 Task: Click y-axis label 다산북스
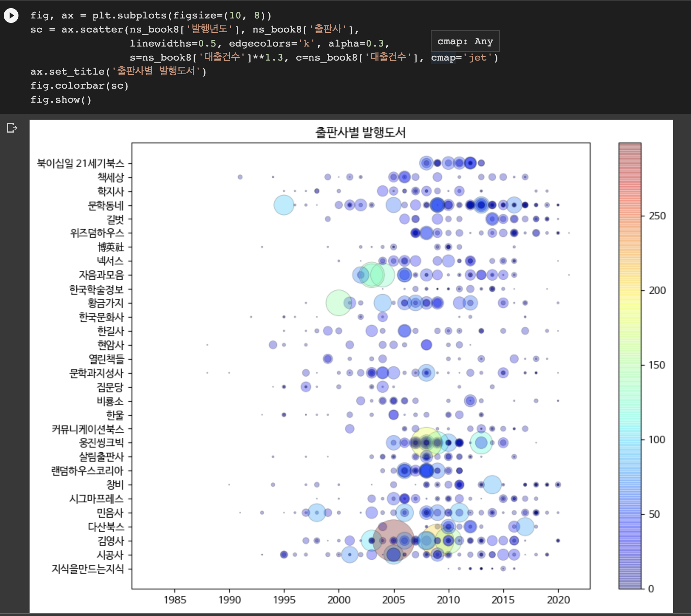[x=106, y=527]
